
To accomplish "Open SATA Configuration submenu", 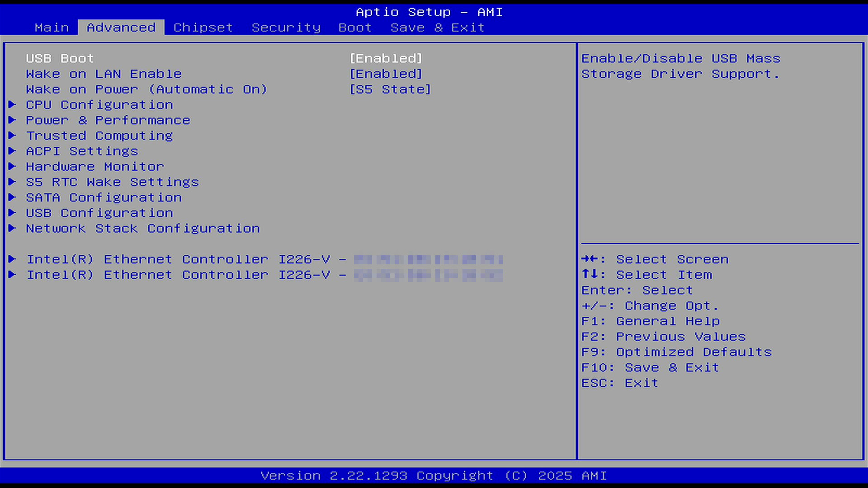I will click(104, 197).
